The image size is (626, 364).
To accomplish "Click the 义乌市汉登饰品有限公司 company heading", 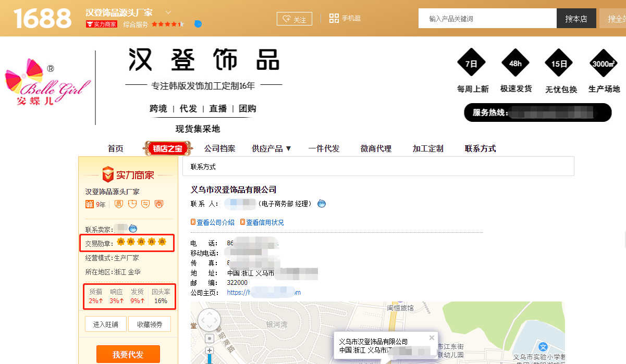I will click(234, 190).
